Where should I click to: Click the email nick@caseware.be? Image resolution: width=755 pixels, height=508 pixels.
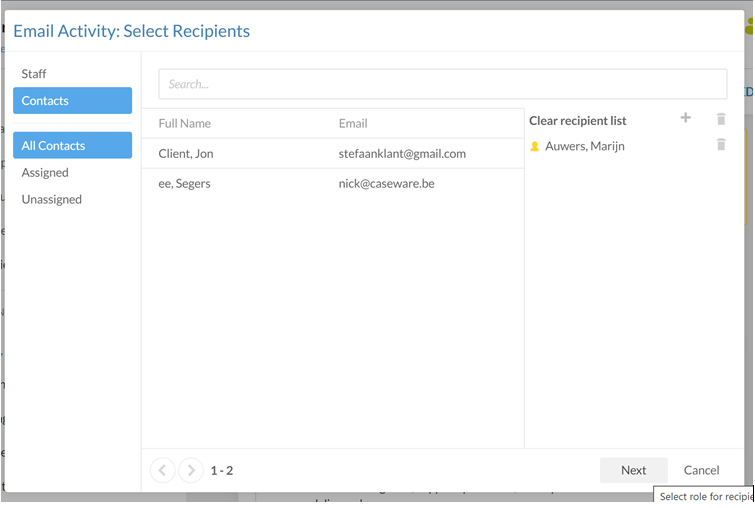pyautogui.click(x=386, y=183)
